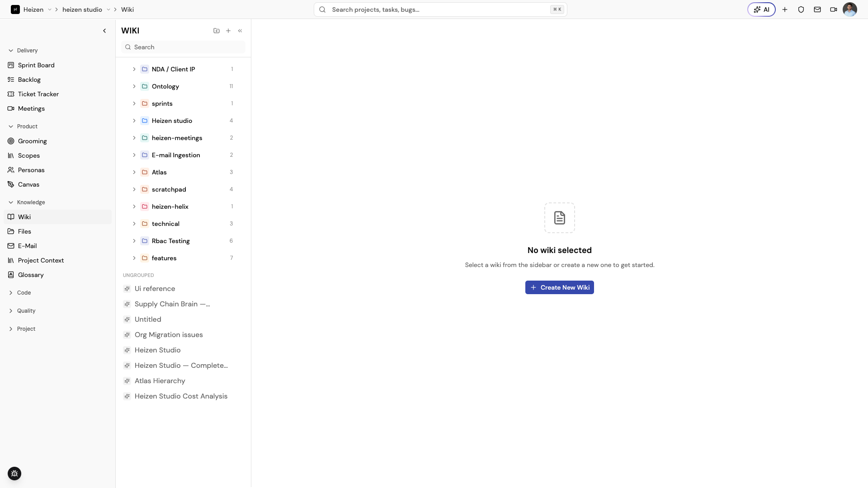Open the user profile avatar
This screenshot has width=868, height=488.
(x=850, y=9)
